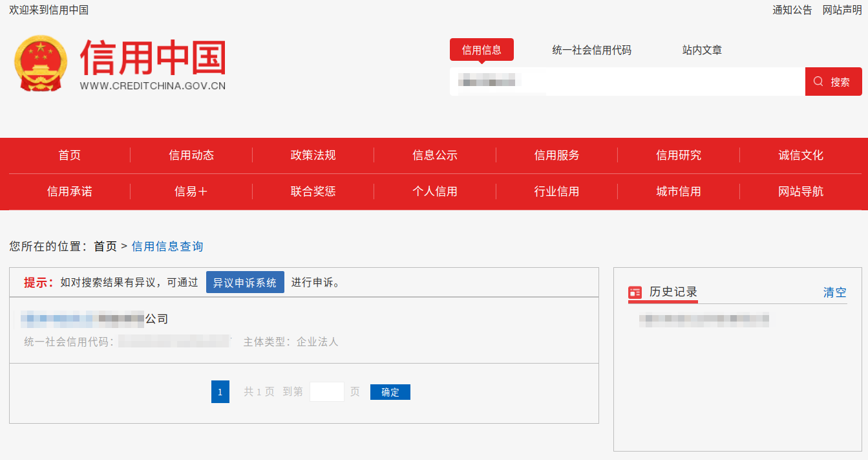This screenshot has width=868, height=460.
Task: Click the magnifier icon in search button
Action: point(818,82)
